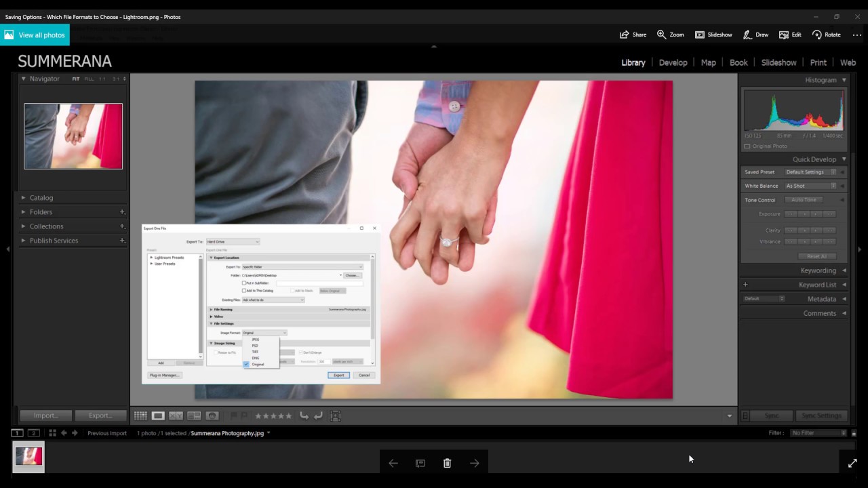This screenshot has width=868, height=488.
Task: Expand the Folders panel
Action: [23, 212]
